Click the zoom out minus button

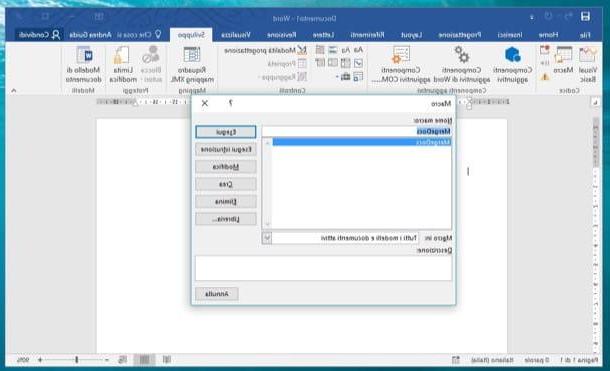click(107, 360)
